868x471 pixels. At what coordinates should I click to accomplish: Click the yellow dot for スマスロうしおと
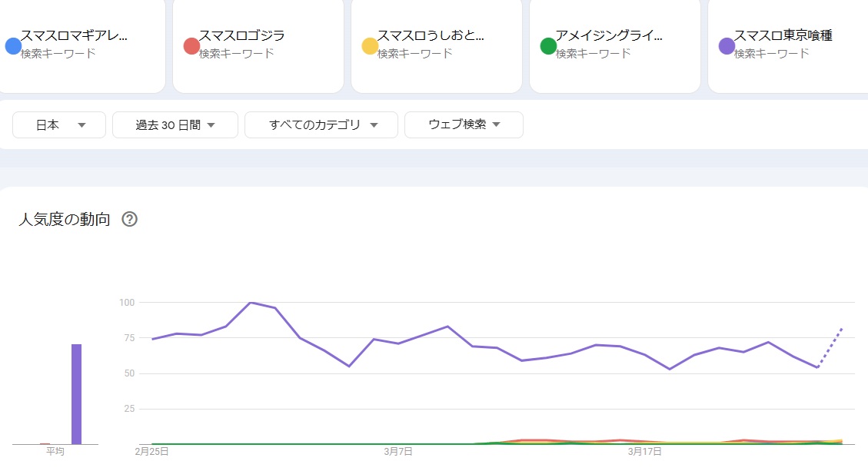(370, 46)
